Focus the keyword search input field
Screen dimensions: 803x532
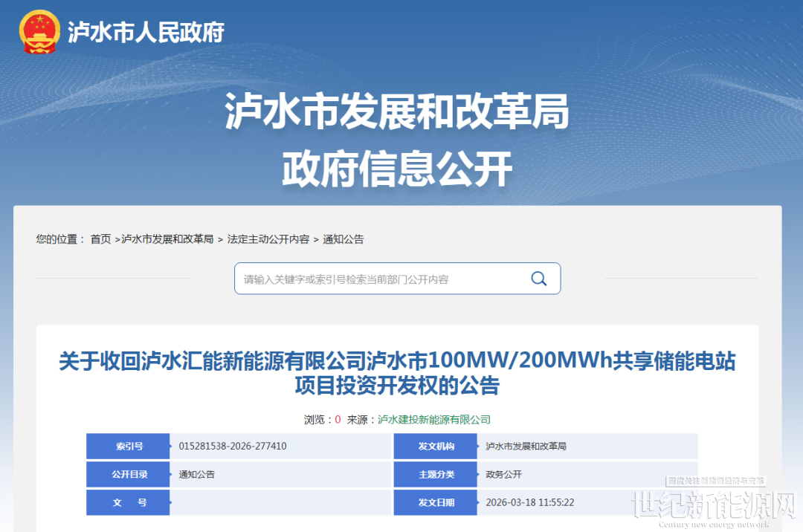pyautogui.click(x=379, y=279)
